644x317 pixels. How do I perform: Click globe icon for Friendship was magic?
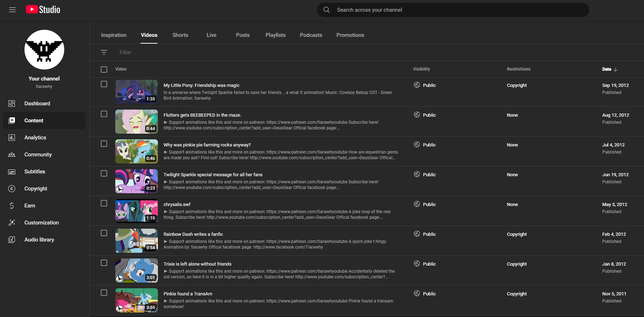[417, 85]
